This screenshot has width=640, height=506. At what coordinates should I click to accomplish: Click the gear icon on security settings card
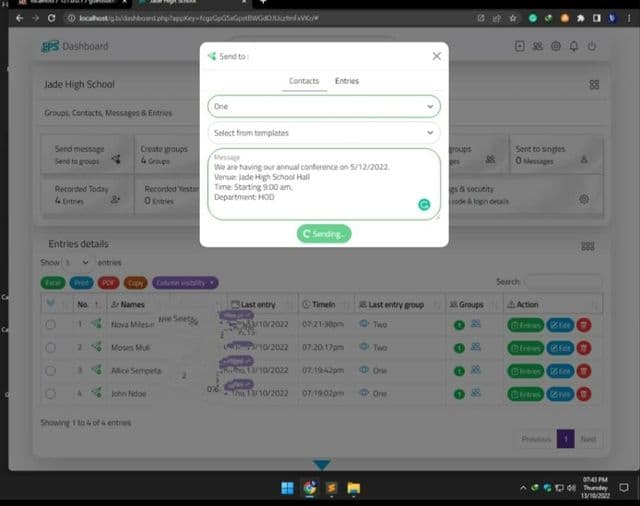(x=584, y=199)
